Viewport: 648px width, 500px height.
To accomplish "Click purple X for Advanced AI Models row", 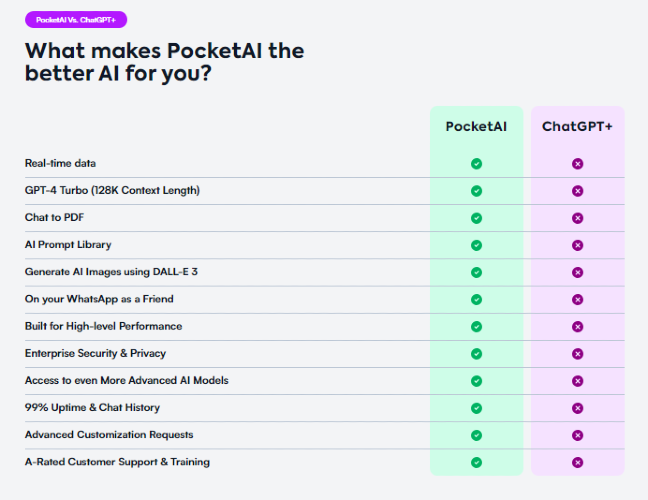I will coord(577,381).
